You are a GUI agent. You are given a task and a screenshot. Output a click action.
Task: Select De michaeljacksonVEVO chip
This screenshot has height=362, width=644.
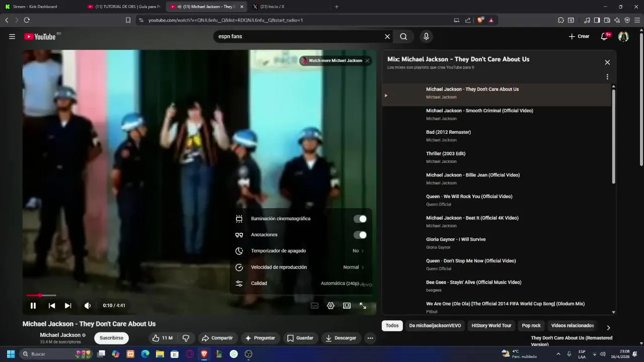click(435, 325)
